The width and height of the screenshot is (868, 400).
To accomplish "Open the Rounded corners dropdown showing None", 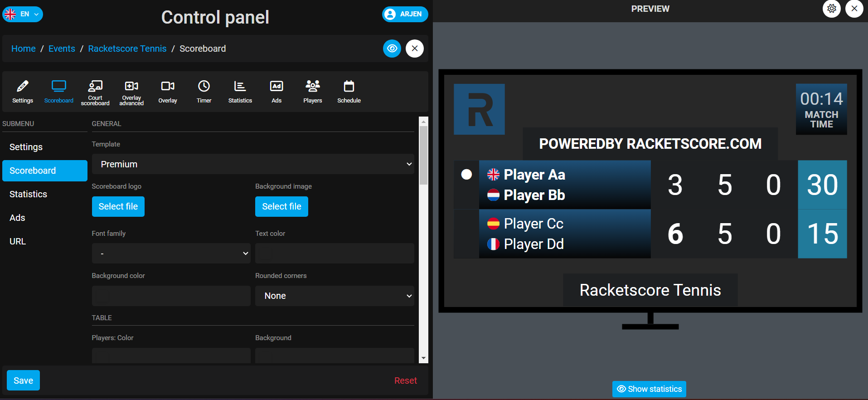I will 335,296.
